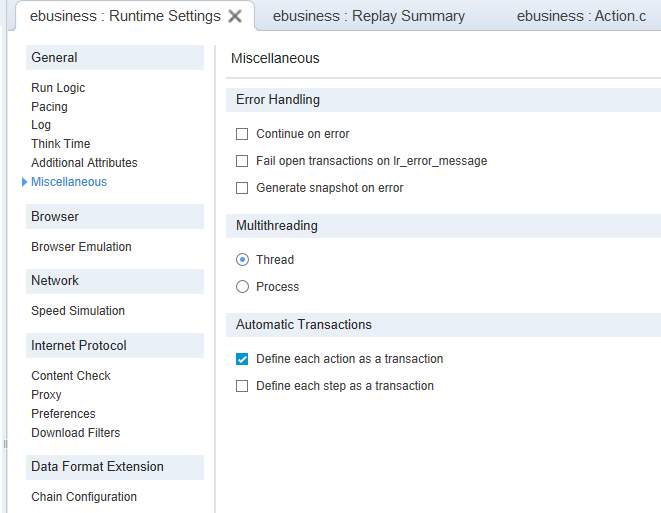
Task: Enable Continue on error checkbox
Action: 242,134
